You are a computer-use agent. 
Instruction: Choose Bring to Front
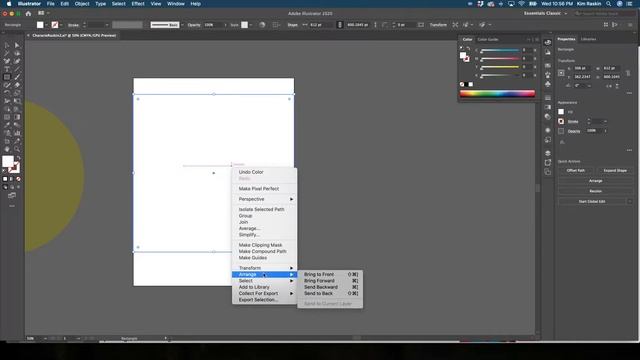[x=330, y=274]
